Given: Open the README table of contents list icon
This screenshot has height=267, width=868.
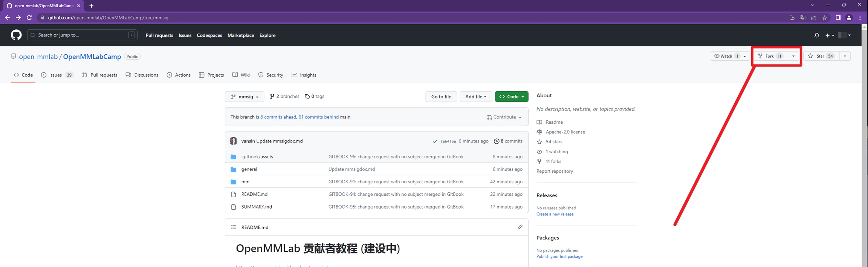Looking at the screenshot, I should pyautogui.click(x=234, y=227).
